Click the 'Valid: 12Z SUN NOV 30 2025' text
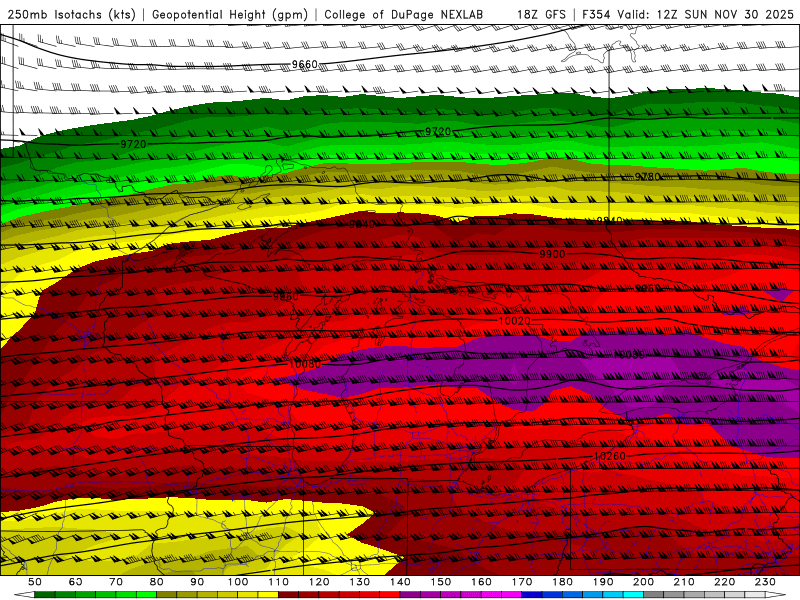Image resolution: width=800 pixels, height=600 pixels. pos(706,15)
